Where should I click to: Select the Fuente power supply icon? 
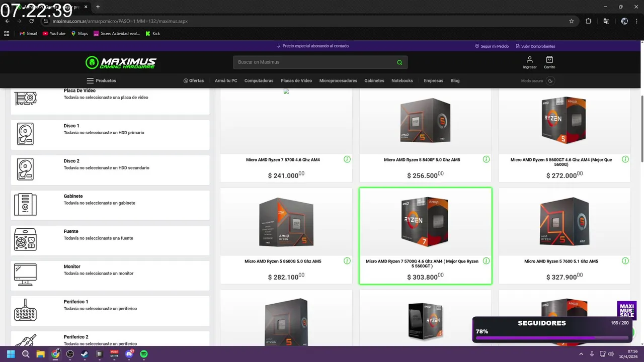[25, 240]
